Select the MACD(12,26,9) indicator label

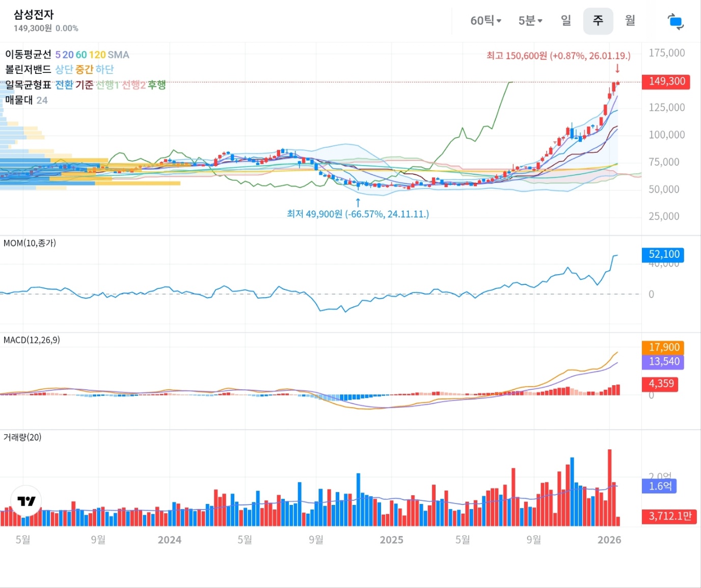pos(32,340)
